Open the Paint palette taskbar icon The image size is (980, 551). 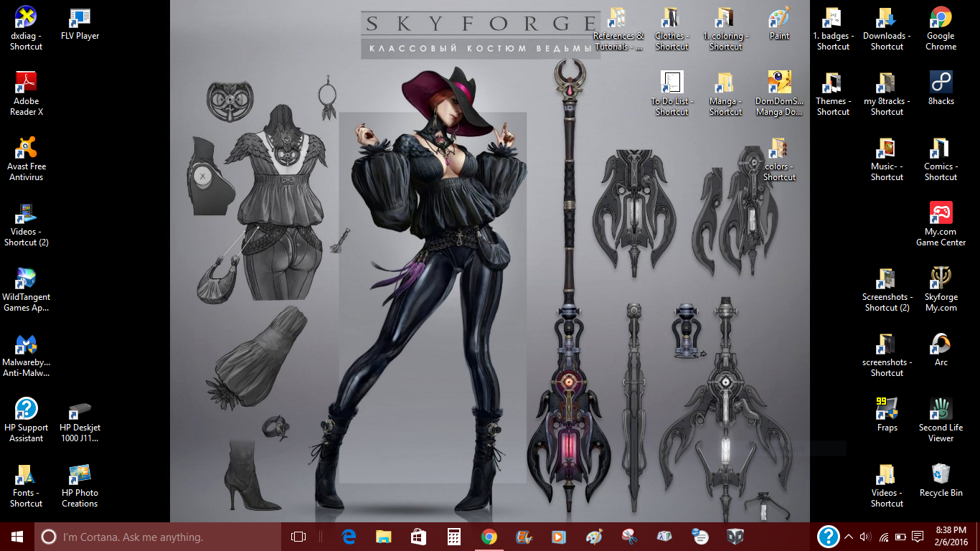(594, 537)
